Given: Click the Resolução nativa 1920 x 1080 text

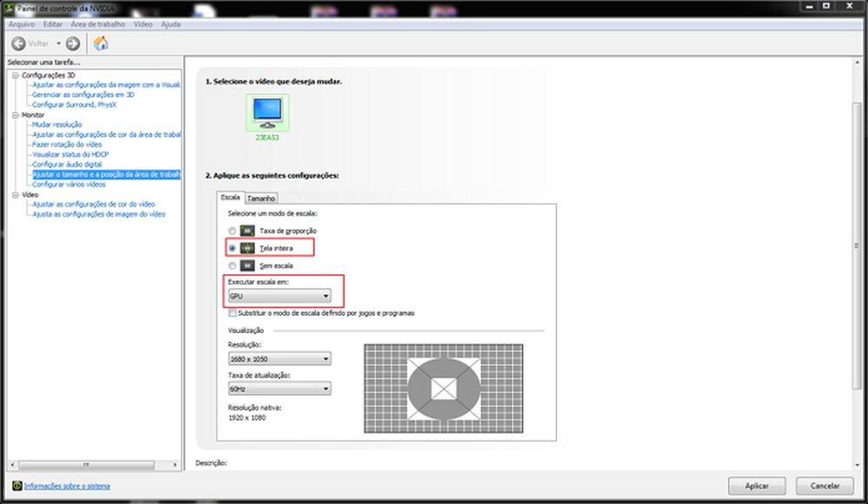Looking at the screenshot, I should pos(254,413).
